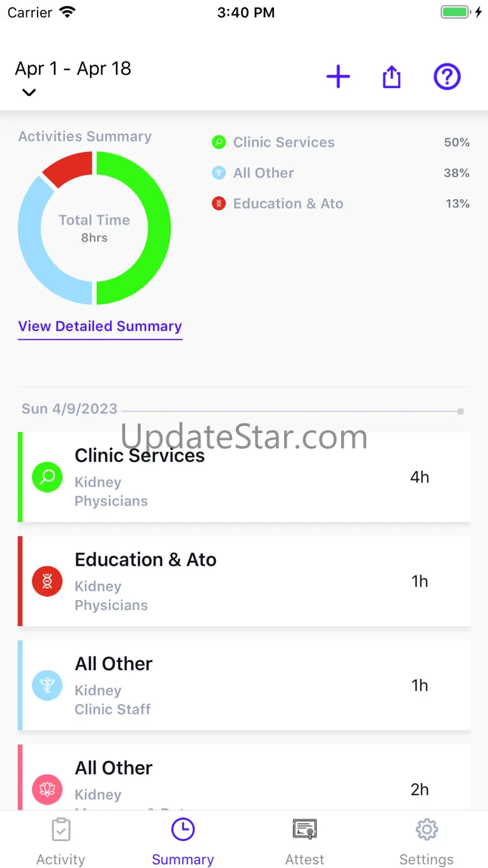Tap the Wi-Fi status bar icon
This screenshot has height=868, width=488.
tap(67, 13)
